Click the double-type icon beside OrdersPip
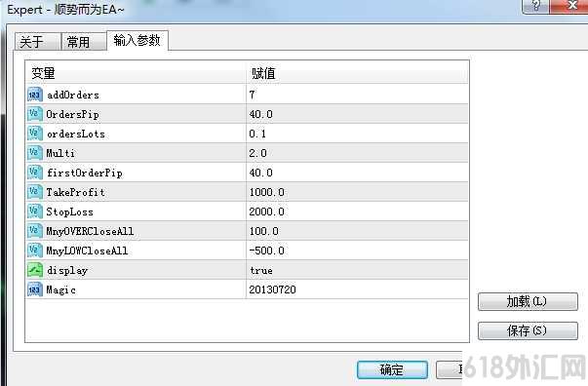Screen dimensions: 588x386 (35, 114)
